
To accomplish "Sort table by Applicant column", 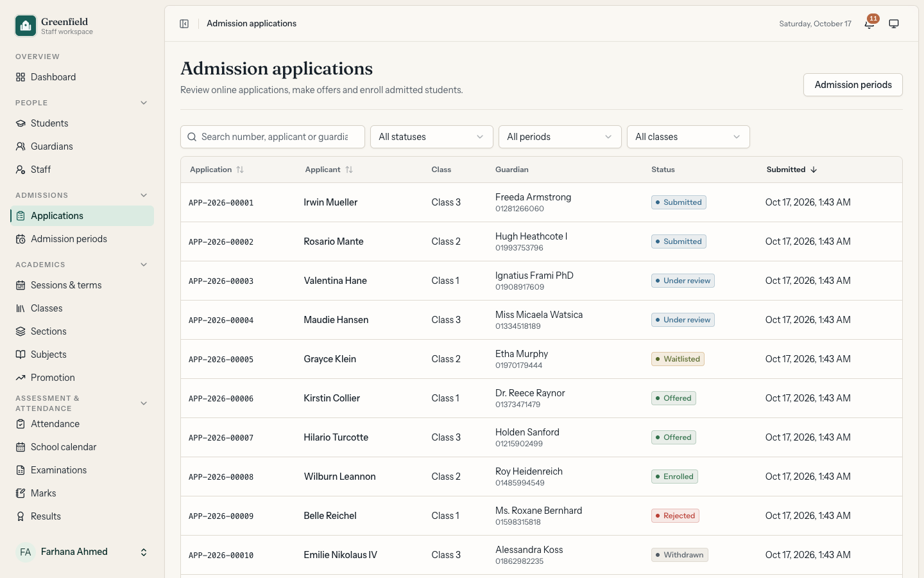I will click(x=329, y=170).
